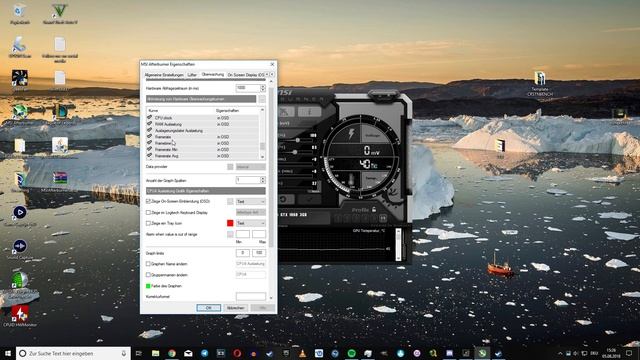The height and width of the screenshot is (360, 640).
Task: Open Task View from the taskbar
Action: tap(139, 353)
